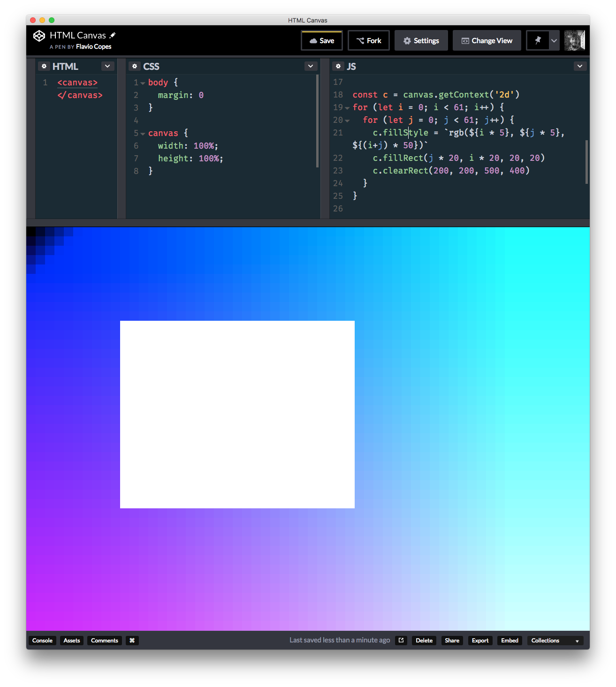Collapse the body rule fold arrow
Viewport: 616px width, 687px height.
[143, 83]
